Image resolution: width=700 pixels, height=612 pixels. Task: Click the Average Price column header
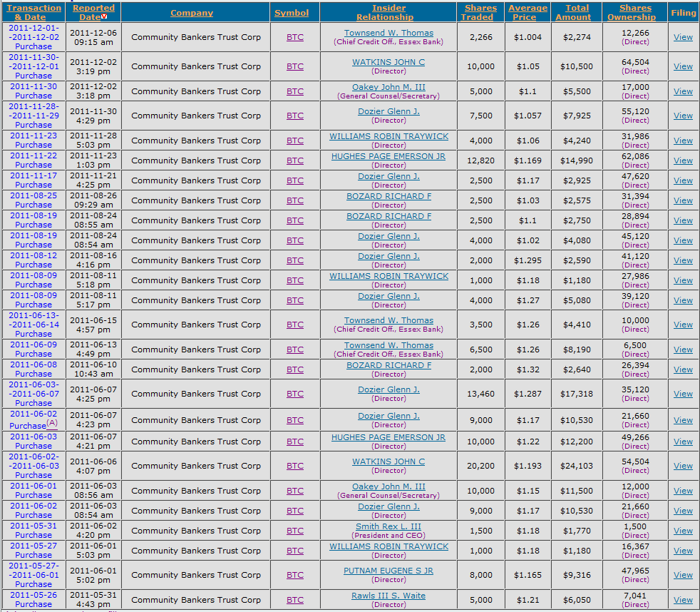[x=527, y=12]
